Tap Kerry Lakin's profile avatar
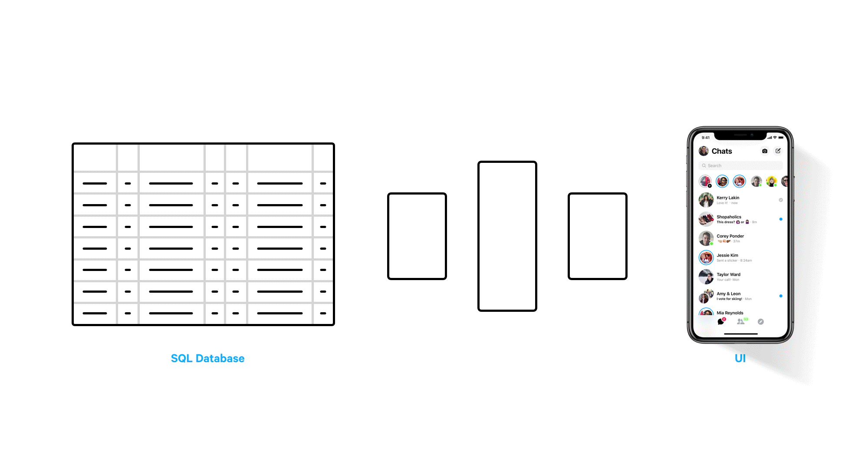The image size is (868, 469). 705,200
